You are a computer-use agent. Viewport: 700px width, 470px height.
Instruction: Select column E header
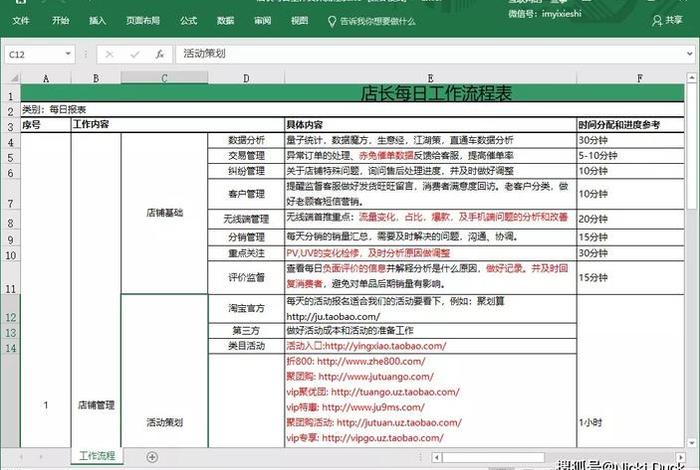click(430, 78)
